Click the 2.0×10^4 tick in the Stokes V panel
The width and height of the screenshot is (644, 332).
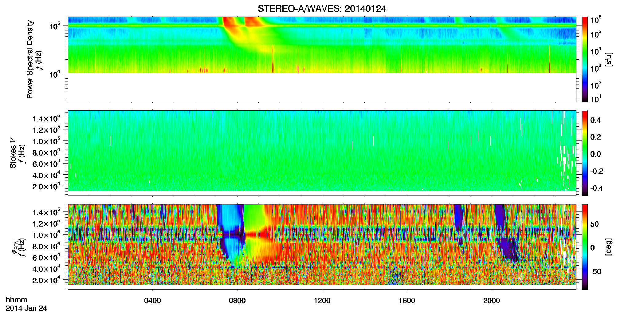[46, 186]
